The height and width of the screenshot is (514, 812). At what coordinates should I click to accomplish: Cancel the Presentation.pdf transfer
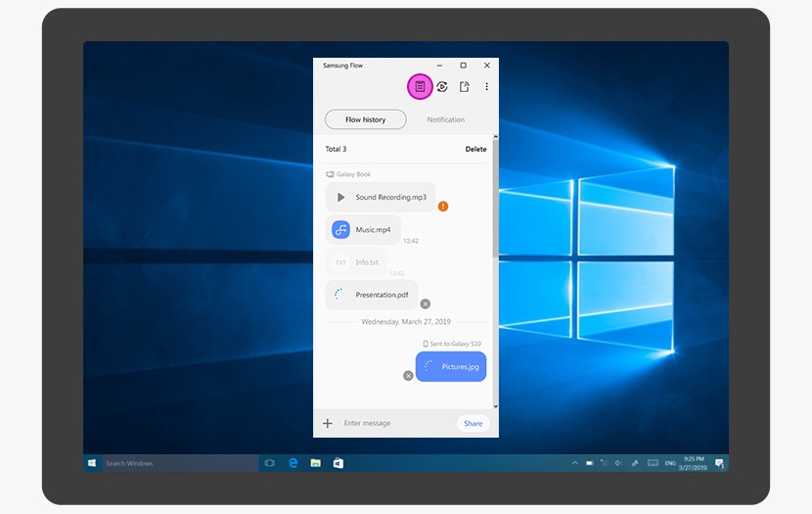coord(425,304)
